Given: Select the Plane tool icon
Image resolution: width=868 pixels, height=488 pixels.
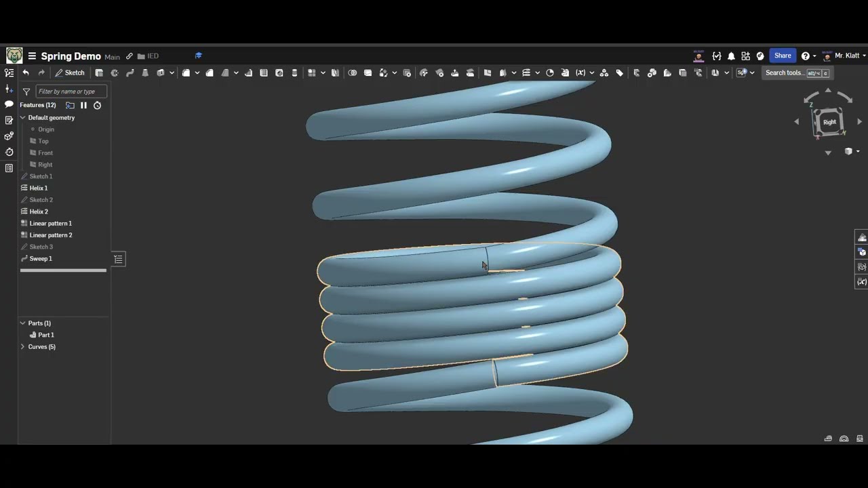Looking at the screenshot, I should 487,73.
